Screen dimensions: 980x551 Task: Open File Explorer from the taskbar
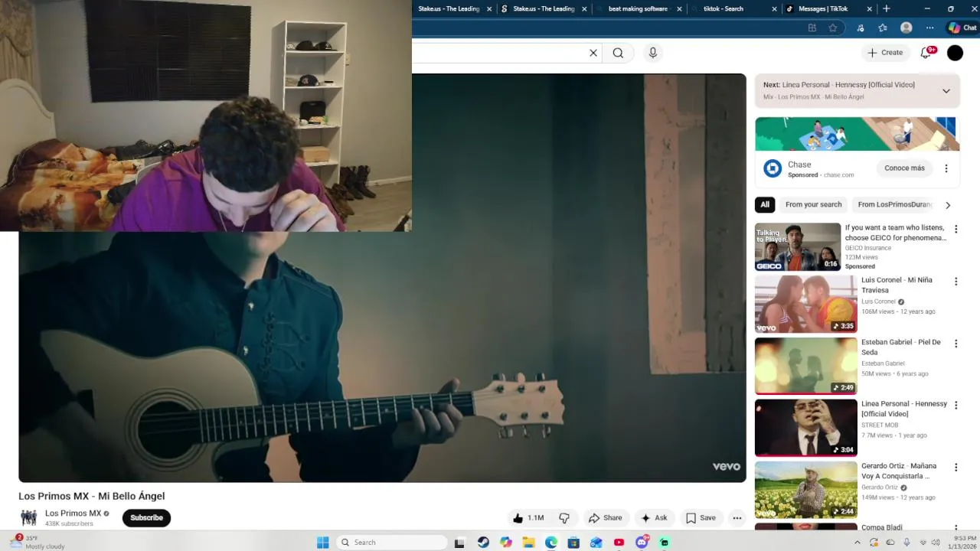(528, 543)
